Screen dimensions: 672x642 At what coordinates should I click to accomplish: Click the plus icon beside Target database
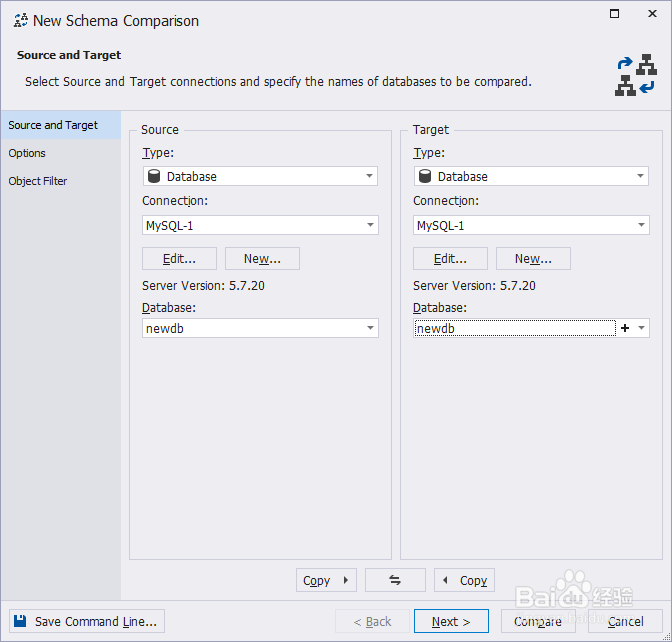coord(625,328)
